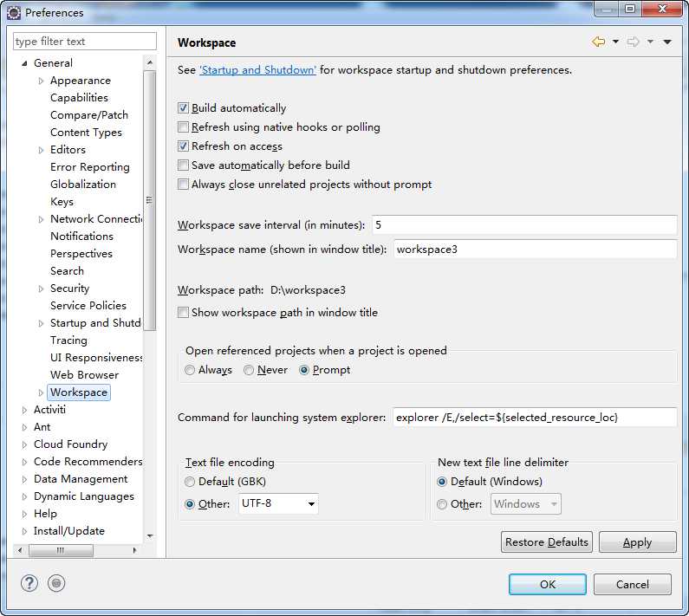The width and height of the screenshot is (689, 616).
Task: Enable Save automatically before build
Action: (183, 165)
